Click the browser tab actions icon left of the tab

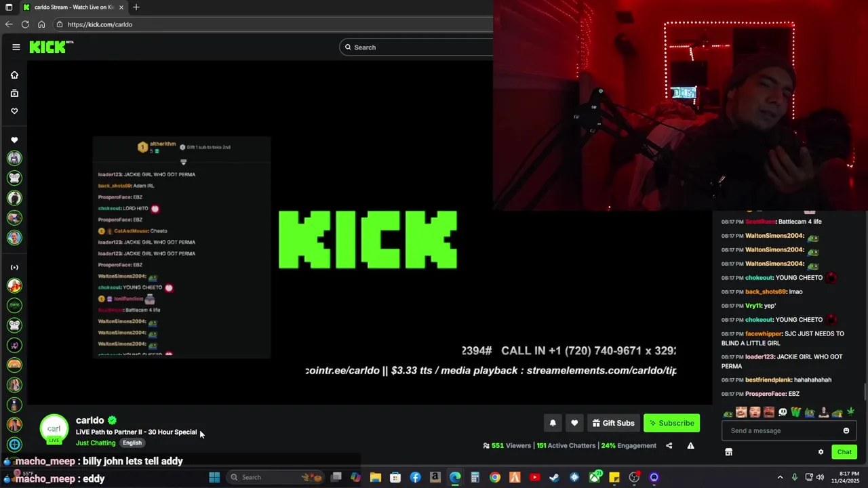click(x=8, y=7)
